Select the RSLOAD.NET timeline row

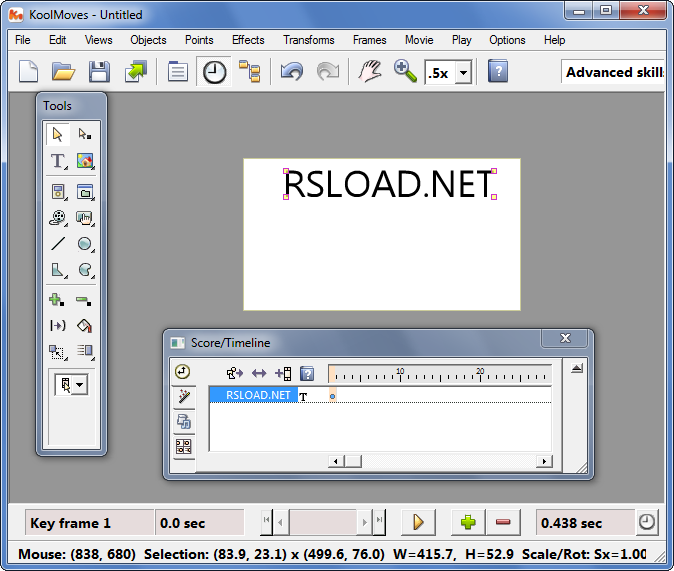[x=254, y=395]
